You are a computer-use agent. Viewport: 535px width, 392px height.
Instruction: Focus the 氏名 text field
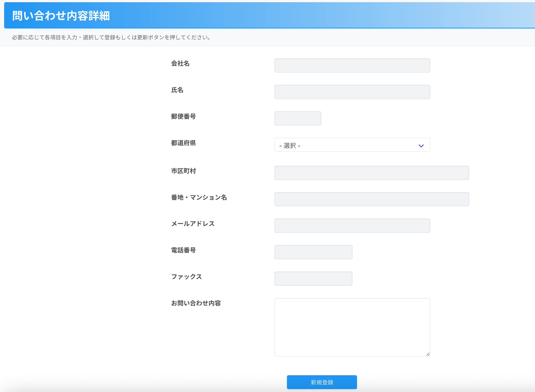pyautogui.click(x=352, y=92)
